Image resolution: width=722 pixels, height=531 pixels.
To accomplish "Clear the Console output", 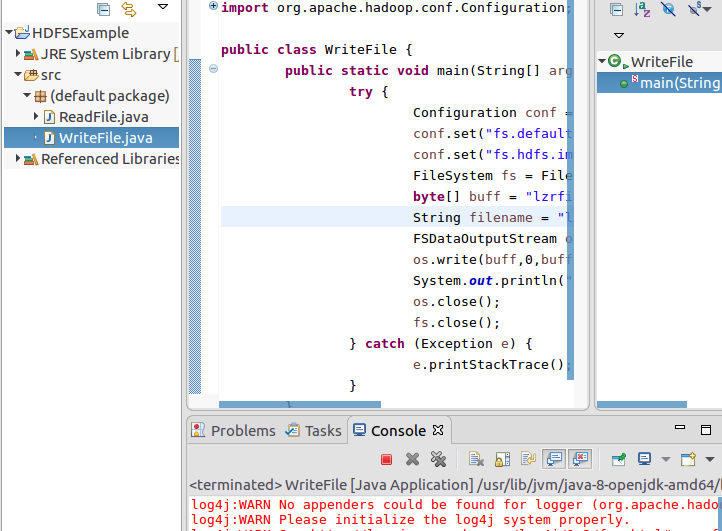I will point(476,459).
